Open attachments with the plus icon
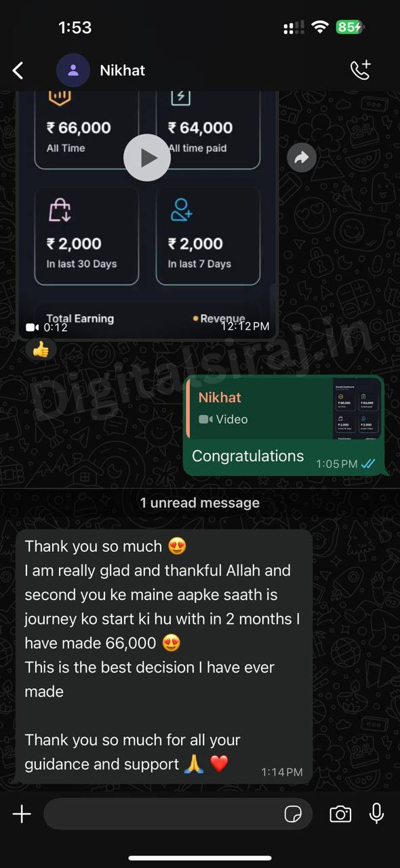This screenshot has width=400, height=868. point(22,814)
